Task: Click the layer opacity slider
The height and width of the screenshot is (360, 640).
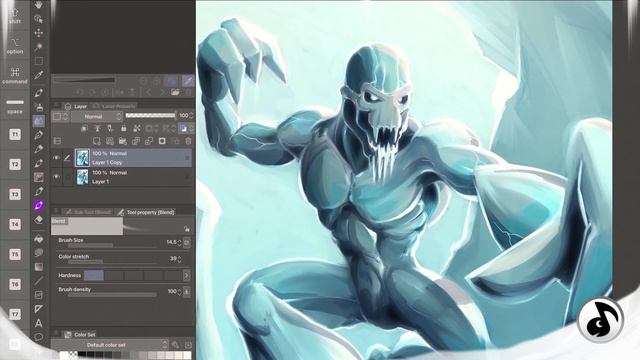Action: 150,116
